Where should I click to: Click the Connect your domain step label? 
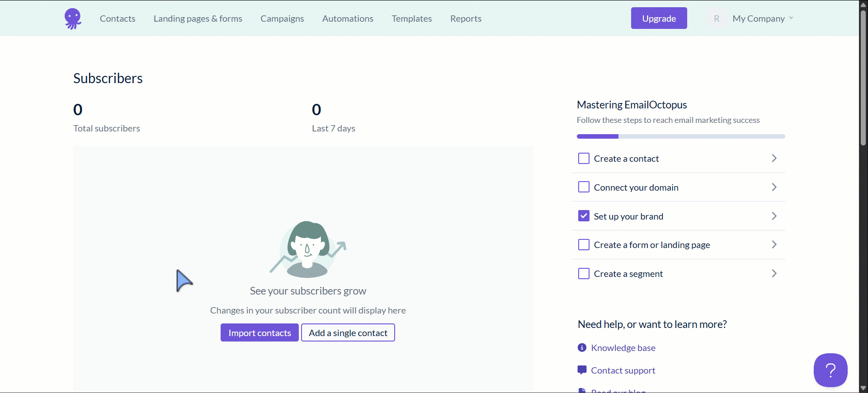[636, 187]
